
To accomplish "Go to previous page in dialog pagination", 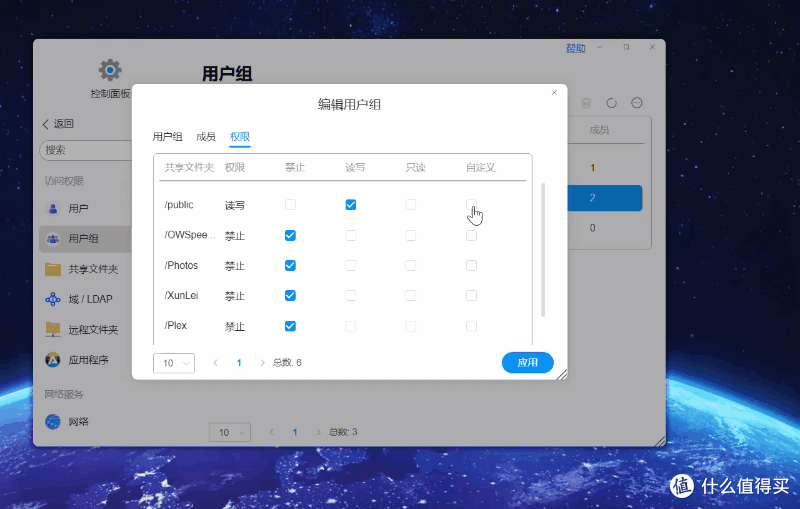I will tap(216, 363).
